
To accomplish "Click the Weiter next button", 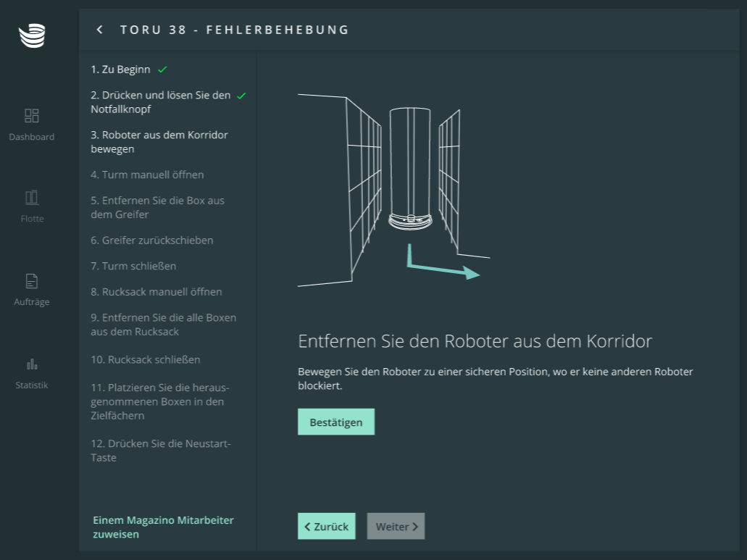I will click(396, 527).
